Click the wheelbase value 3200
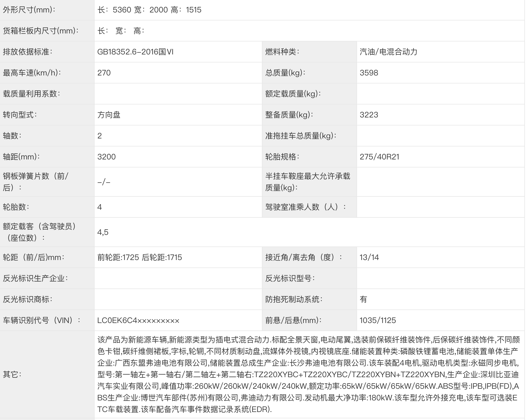This screenshot has height=420, width=526. pyautogui.click(x=106, y=157)
